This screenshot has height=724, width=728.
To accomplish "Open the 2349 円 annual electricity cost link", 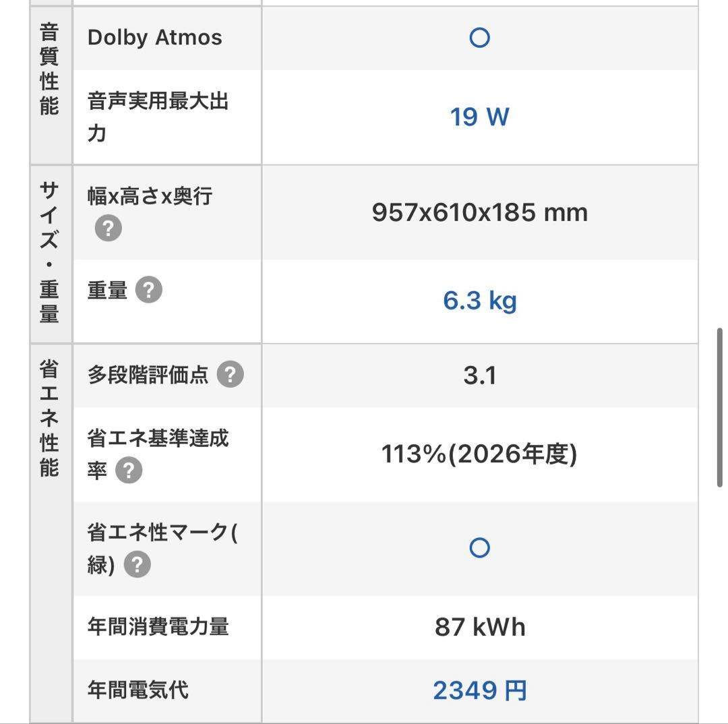I will coord(479,690).
